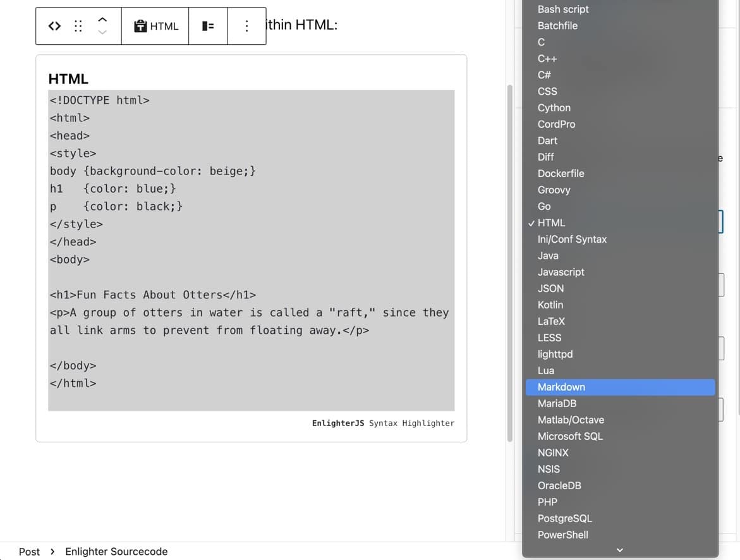Click the Enlighter Sourcecode block type icon

55,26
